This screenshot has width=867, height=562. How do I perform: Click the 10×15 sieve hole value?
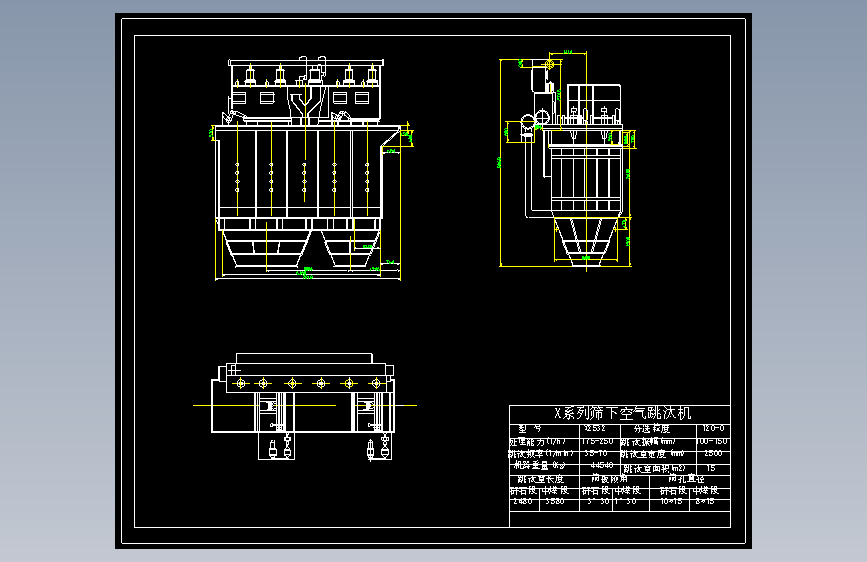671,501
